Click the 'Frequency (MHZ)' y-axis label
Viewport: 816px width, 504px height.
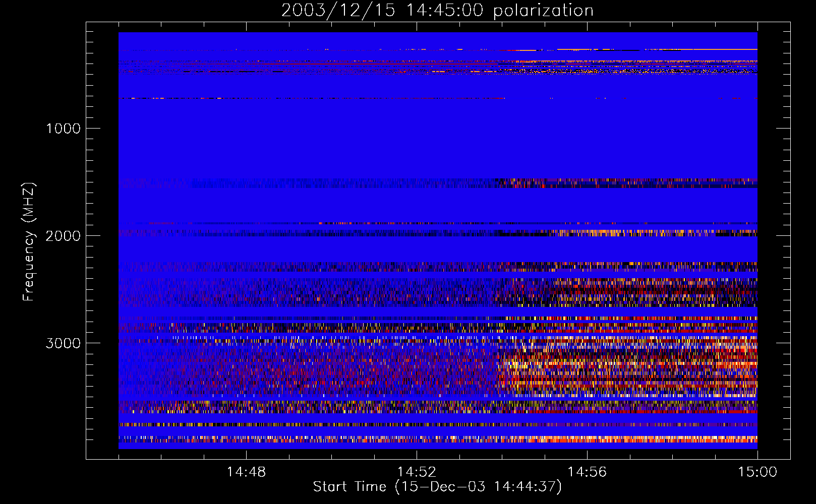tap(29, 242)
